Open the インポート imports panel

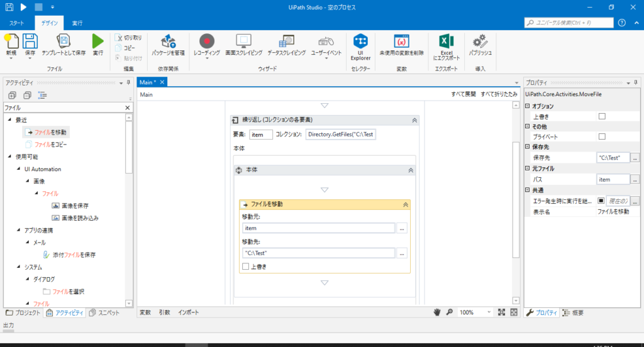click(x=188, y=312)
